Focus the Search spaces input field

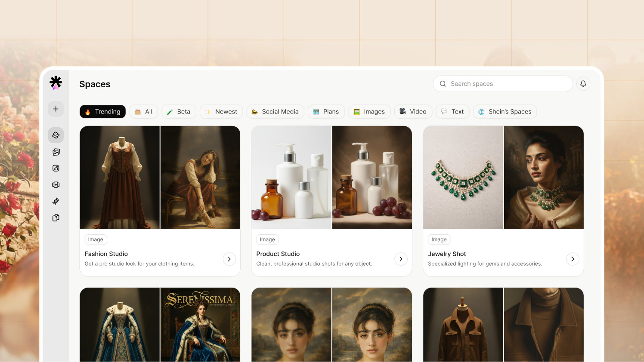pyautogui.click(x=503, y=84)
